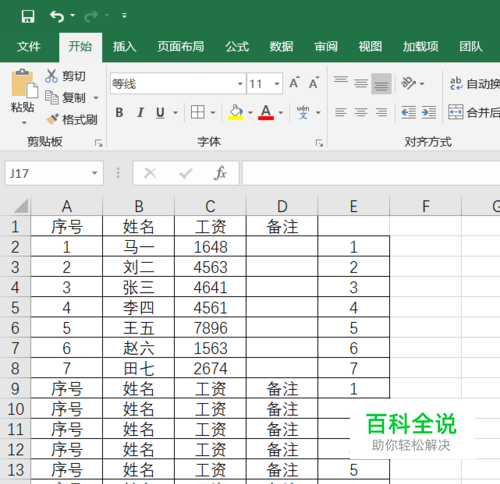Open the Undo history dropdown arrow
Screen dimensions: 500x484
click(72, 15)
